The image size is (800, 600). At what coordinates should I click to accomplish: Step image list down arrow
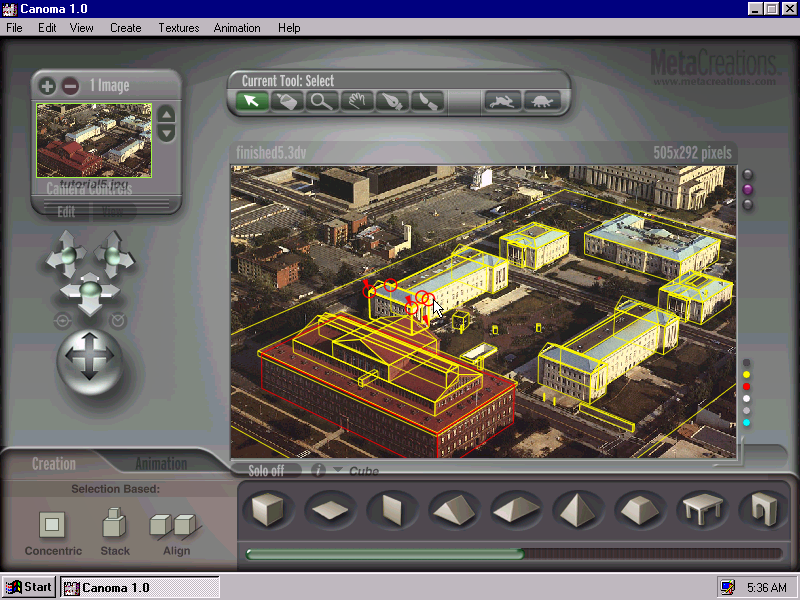(x=166, y=133)
